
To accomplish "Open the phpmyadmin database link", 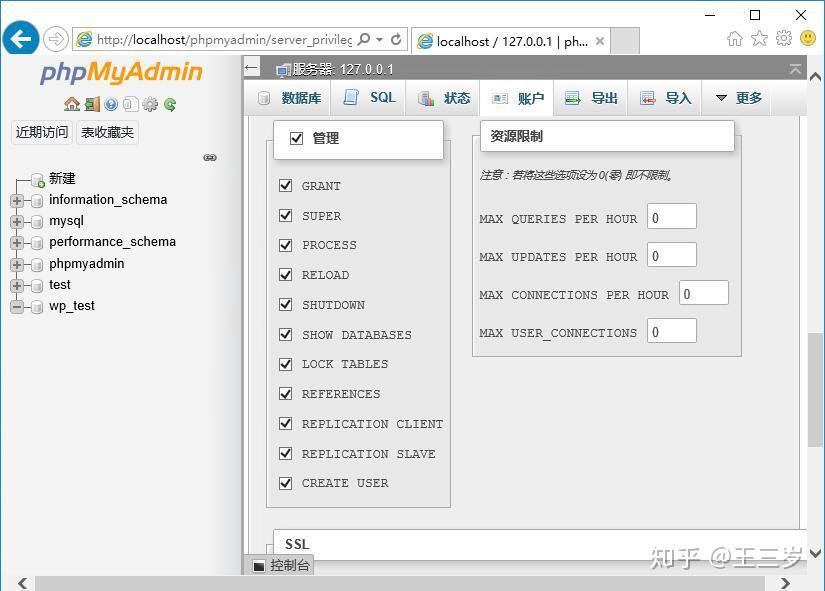I will [87, 263].
